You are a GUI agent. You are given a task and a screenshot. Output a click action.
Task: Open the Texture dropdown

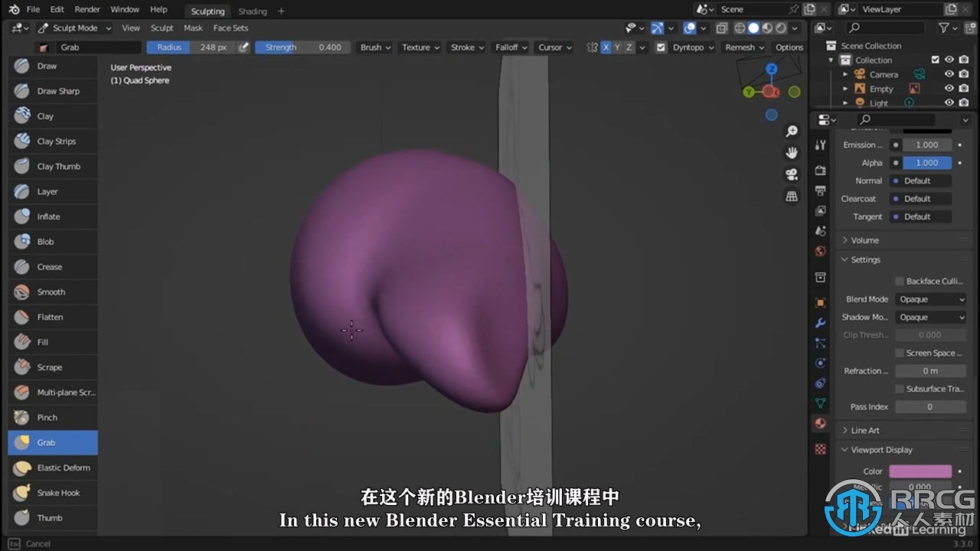pyautogui.click(x=420, y=47)
